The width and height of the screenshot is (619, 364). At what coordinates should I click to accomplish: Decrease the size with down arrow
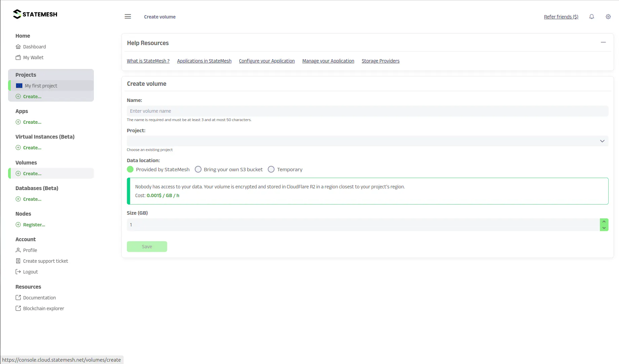(x=604, y=228)
